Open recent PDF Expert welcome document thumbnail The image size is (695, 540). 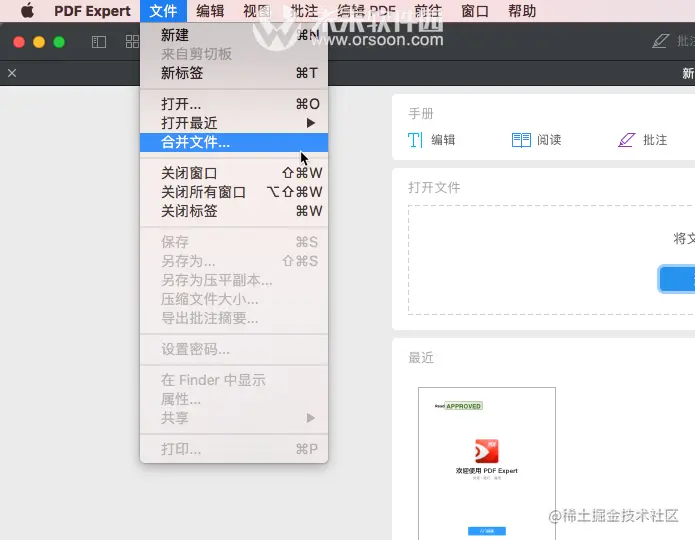pyautogui.click(x=487, y=463)
